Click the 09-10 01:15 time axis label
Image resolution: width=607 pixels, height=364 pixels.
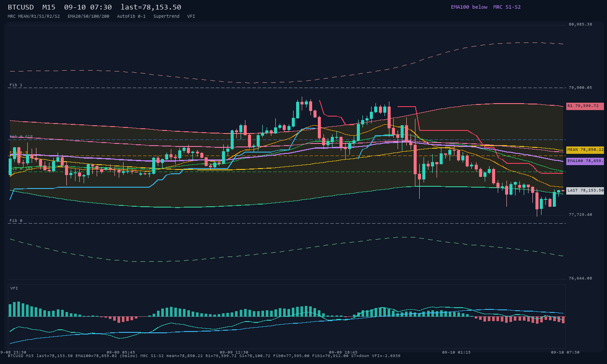click(456, 352)
